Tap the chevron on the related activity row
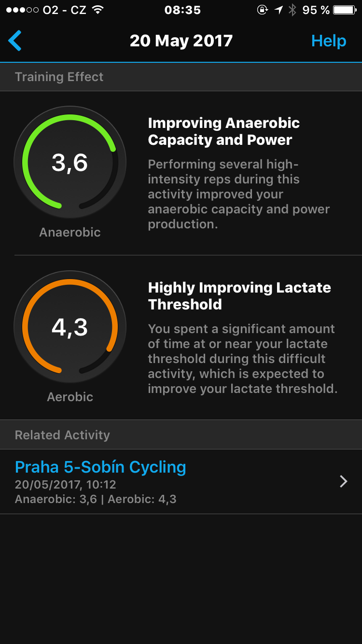 pos(343,481)
